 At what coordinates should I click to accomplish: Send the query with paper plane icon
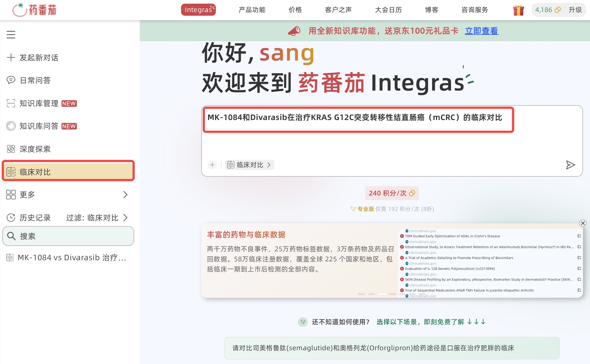570,165
